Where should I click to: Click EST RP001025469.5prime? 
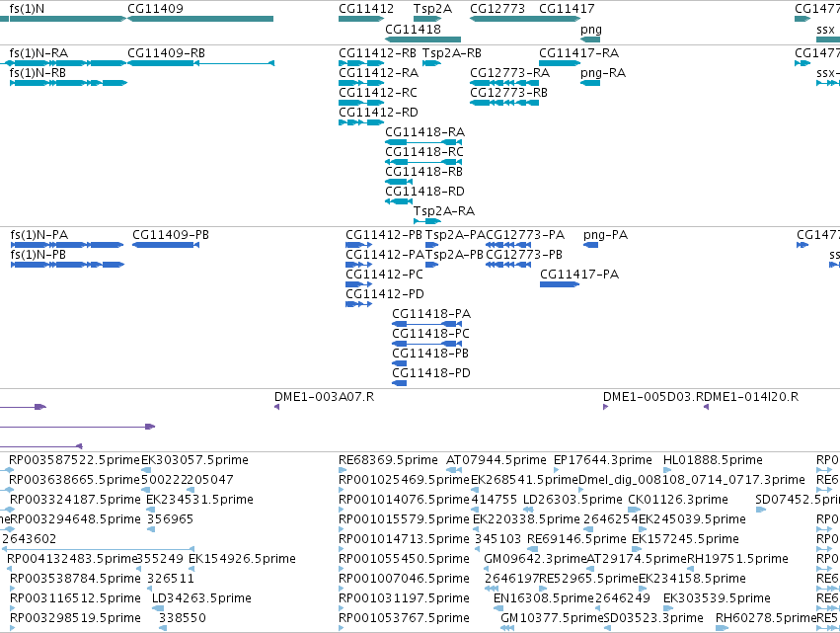point(404,480)
